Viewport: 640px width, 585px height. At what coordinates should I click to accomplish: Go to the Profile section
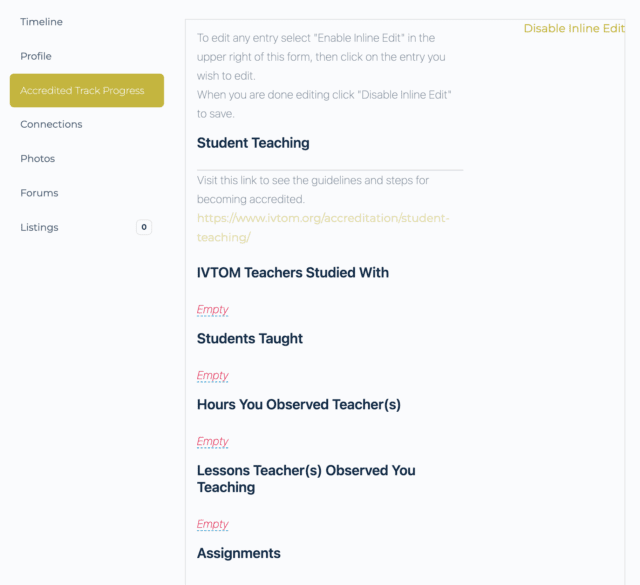[36, 56]
